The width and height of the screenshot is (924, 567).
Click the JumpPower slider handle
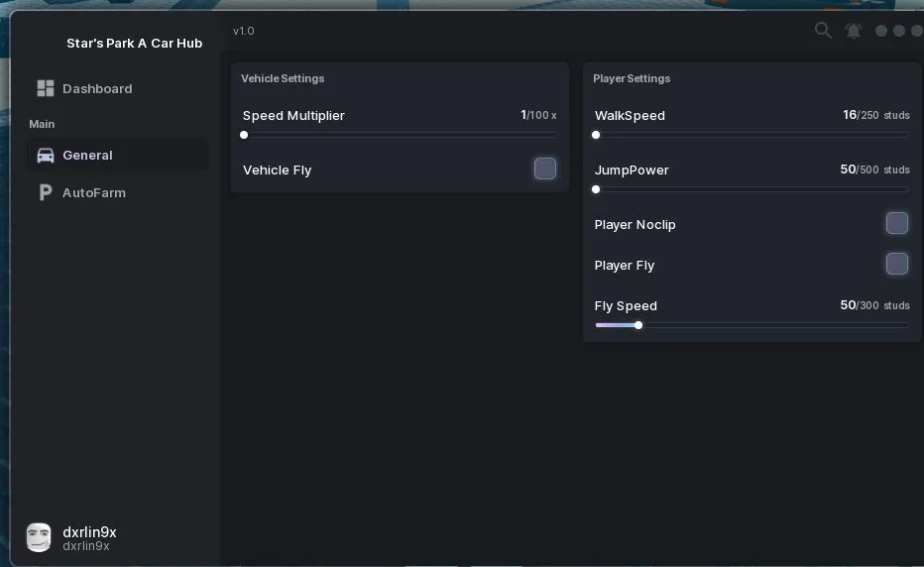point(596,189)
